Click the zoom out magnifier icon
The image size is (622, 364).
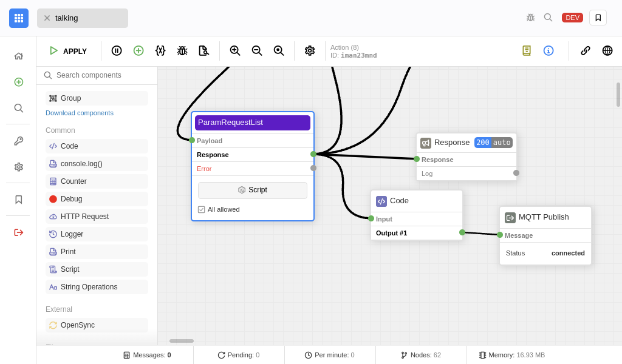point(257,51)
